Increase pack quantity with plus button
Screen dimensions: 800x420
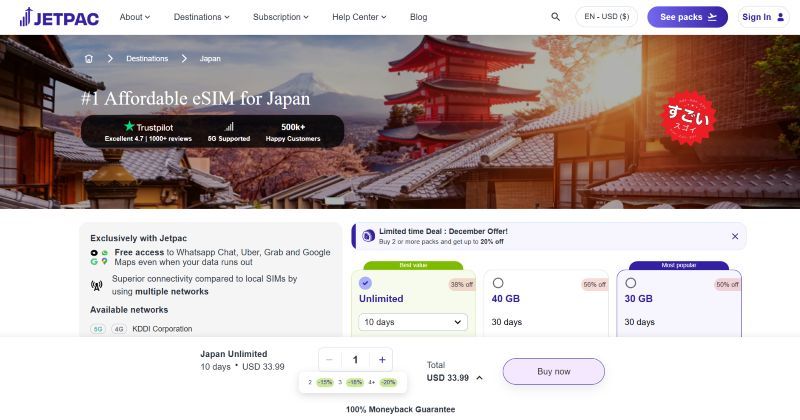pyautogui.click(x=382, y=360)
